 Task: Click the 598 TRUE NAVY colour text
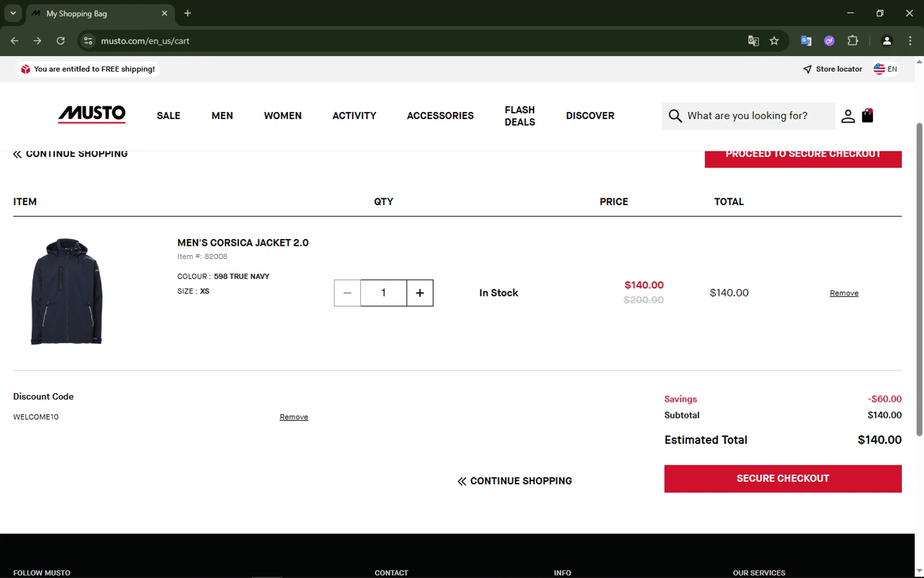(x=241, y=277)
